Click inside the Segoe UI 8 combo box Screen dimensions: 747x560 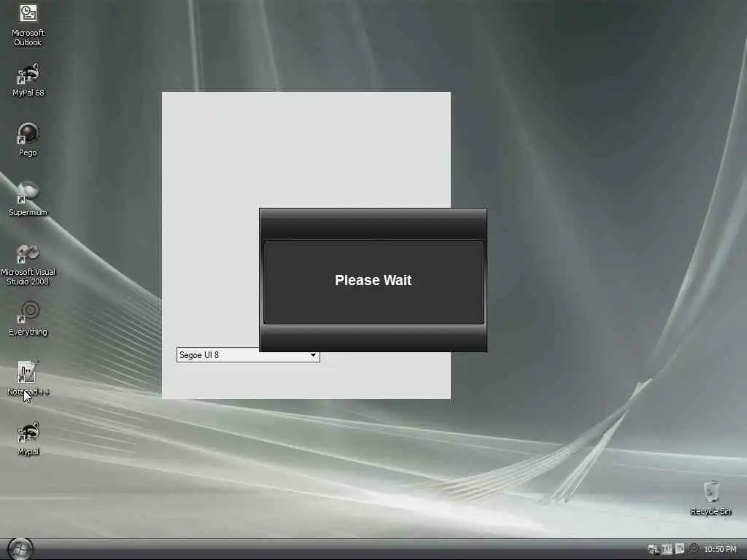point(248,355)
